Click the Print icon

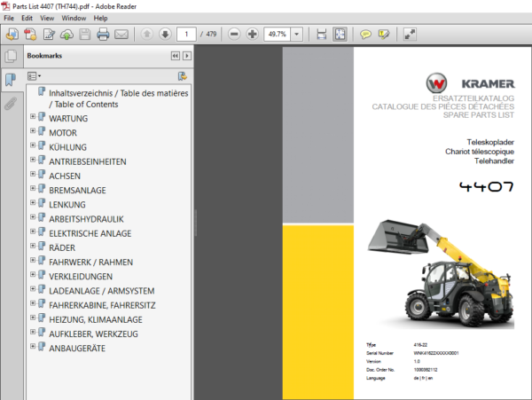point(103,35)
